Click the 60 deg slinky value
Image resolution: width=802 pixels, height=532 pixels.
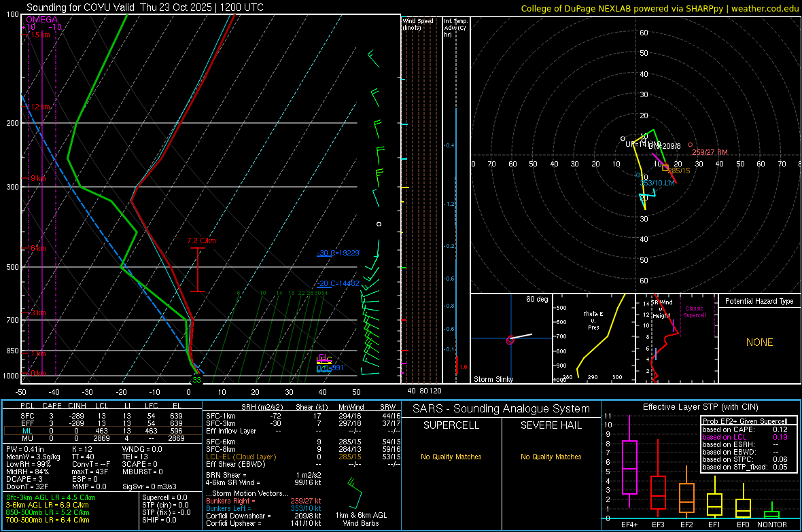[536, 299]
